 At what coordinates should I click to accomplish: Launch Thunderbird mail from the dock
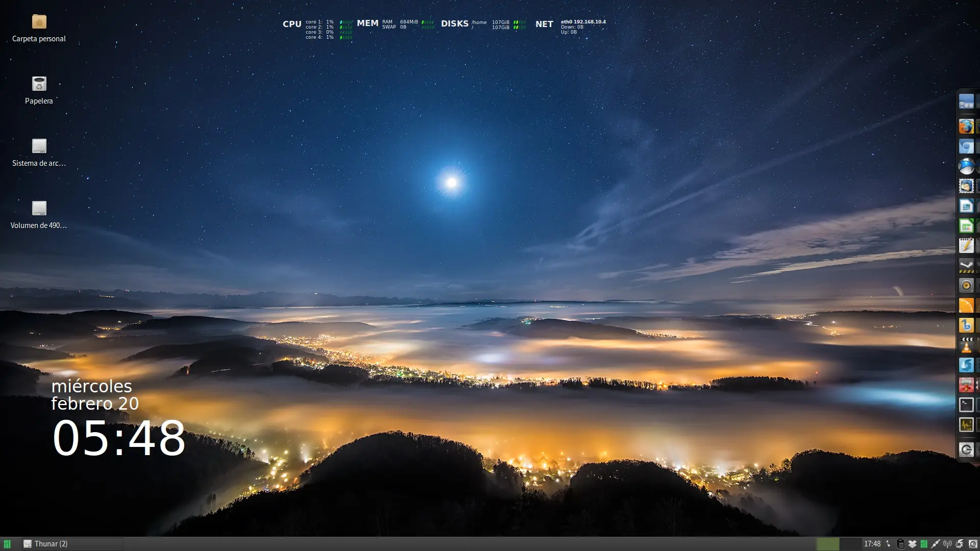[966, 186]
